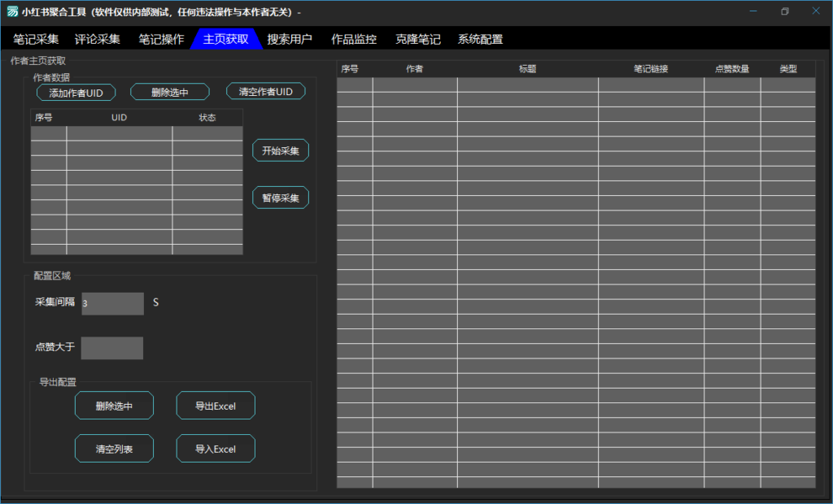Focus the 点赞大于 input field
This screenshot has width=833, height=504.
pyautogui.click(x=112, y=348)
